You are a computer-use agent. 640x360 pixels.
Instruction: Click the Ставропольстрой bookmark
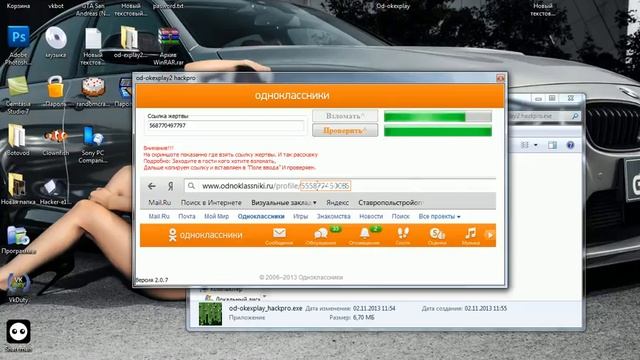point(390,202)
